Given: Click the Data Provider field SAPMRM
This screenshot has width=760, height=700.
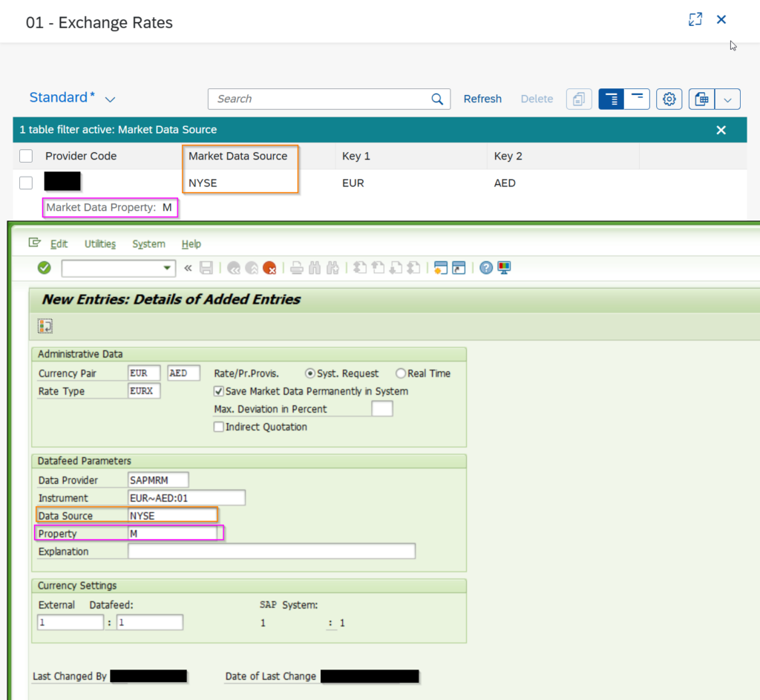Looking at the screenshot, I should 158,480.
